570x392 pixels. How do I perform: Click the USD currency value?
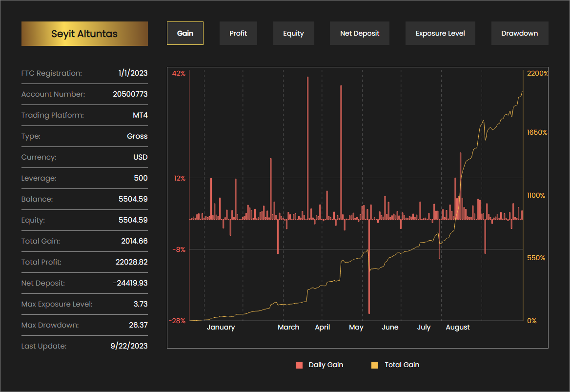141,157
